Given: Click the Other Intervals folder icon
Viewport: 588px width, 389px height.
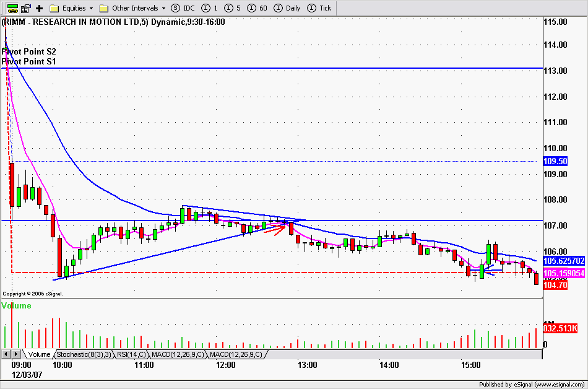Looking at the screenshot, I should [x=104, y=8].
